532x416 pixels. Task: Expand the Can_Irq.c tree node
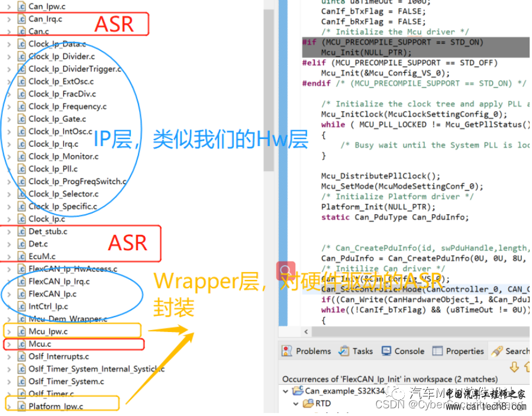9,20
